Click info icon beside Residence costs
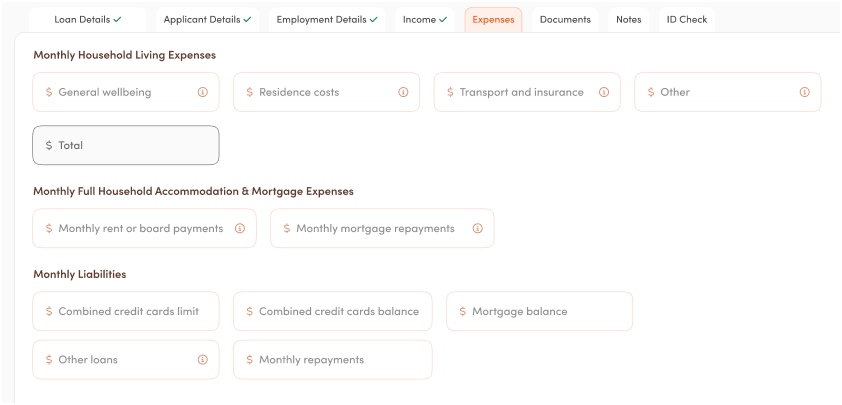The height and width of the screenshot is (405, 842). tap(403, 92)
